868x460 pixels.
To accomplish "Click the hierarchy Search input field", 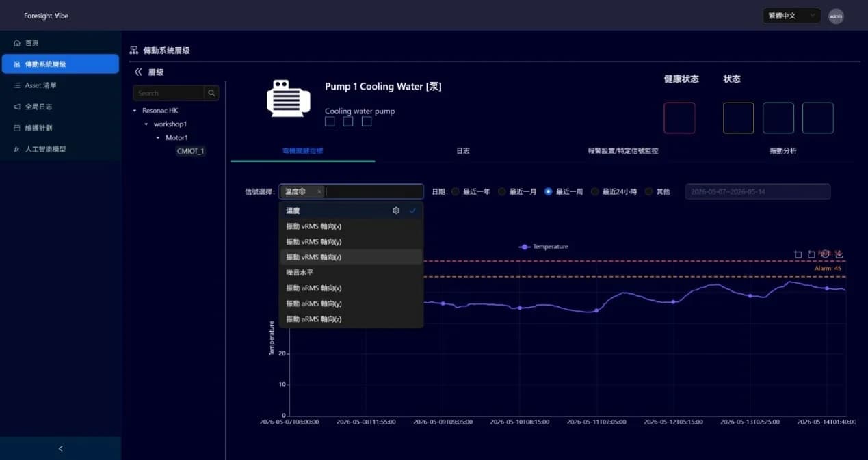I will pos(169,93).
